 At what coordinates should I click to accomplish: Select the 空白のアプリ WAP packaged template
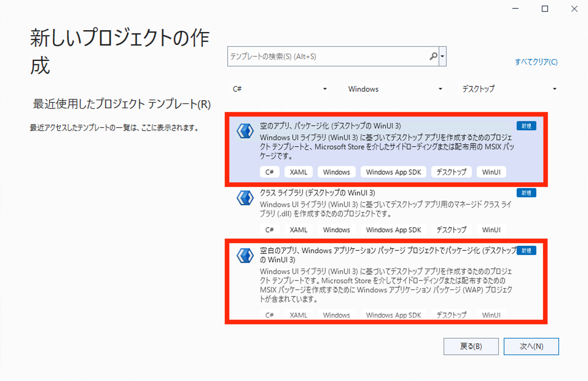[387, 251]
